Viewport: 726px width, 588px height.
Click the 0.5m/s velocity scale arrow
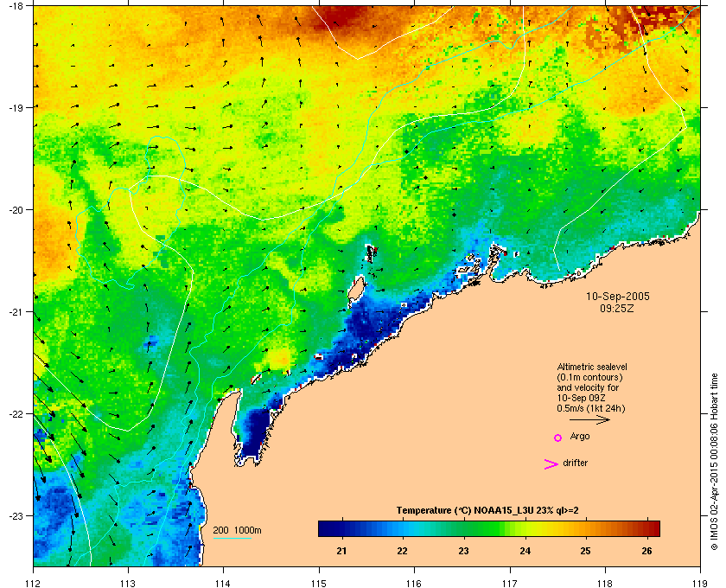[x=589, y=420]
